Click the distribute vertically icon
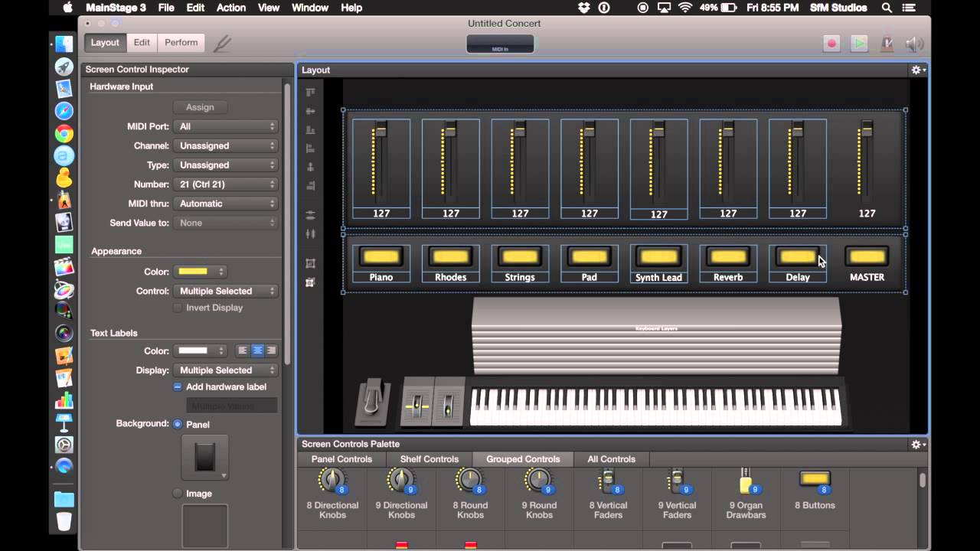Image resolution: width=980 pixels, height=551 pixels. click(x=310, y=216)
